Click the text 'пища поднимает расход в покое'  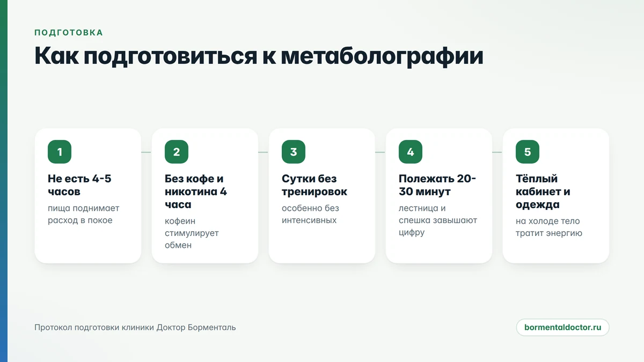[x=84, y=214]
